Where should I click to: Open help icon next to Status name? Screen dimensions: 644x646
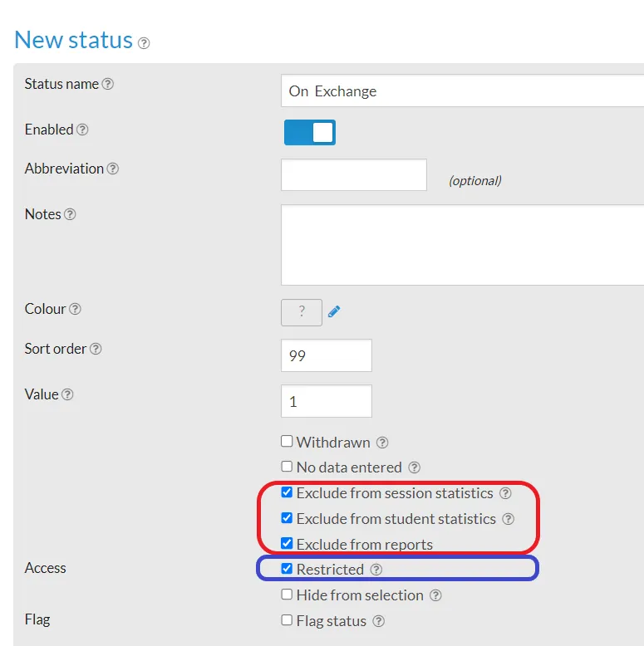[107, 84]
